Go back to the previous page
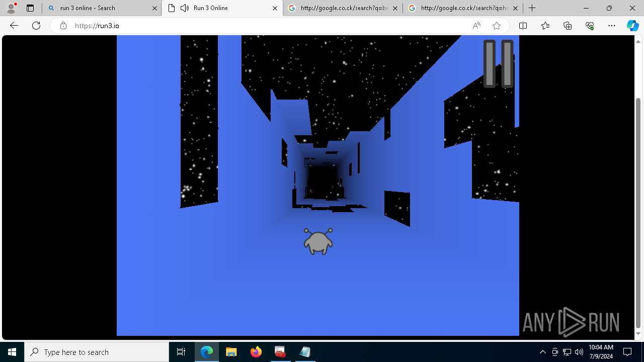This screenshot has width=644, height=362. [x=14, y=26]
